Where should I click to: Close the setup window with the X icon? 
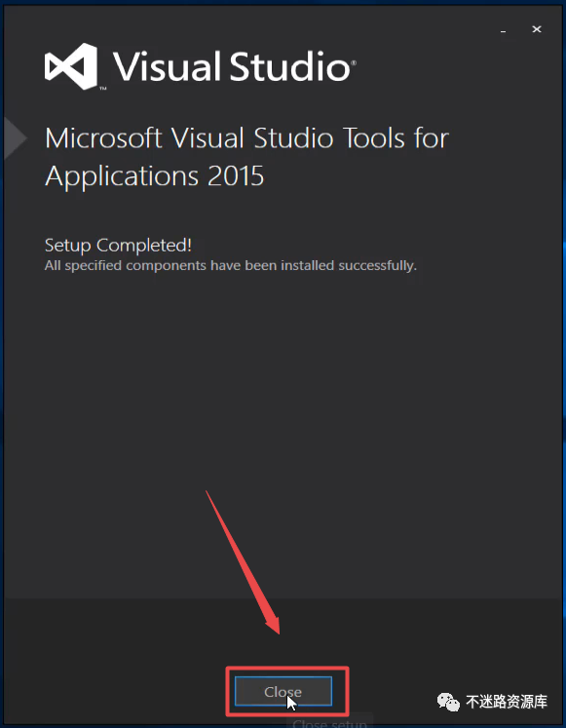tap(537, 29)
